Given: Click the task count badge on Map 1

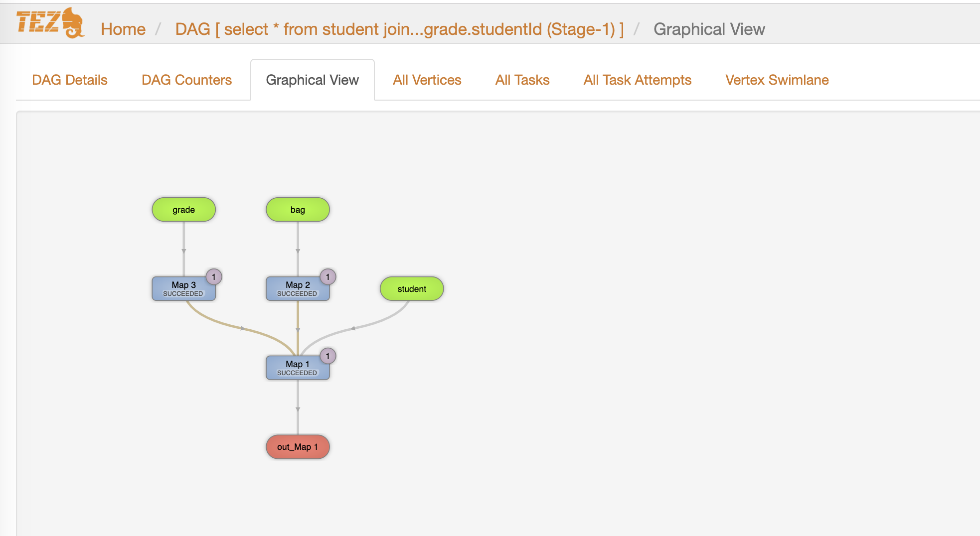Looking at the screenshot, I should pos(328,356).
